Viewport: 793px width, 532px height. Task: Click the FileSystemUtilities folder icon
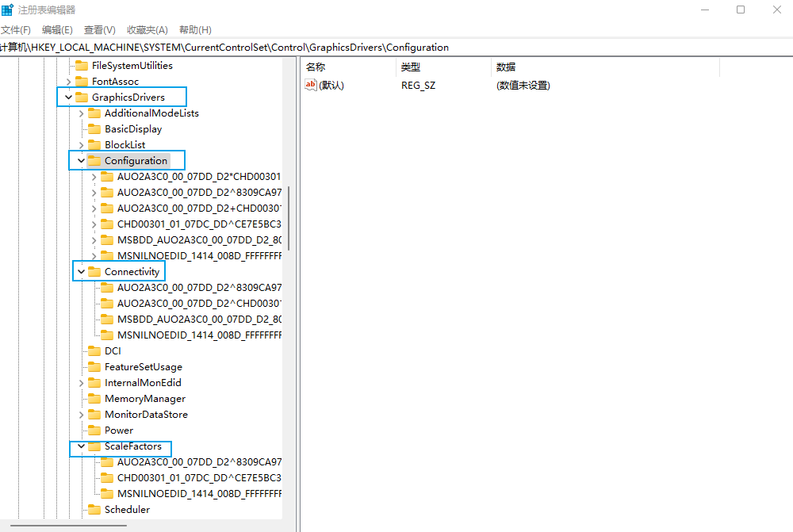[82, 66]
